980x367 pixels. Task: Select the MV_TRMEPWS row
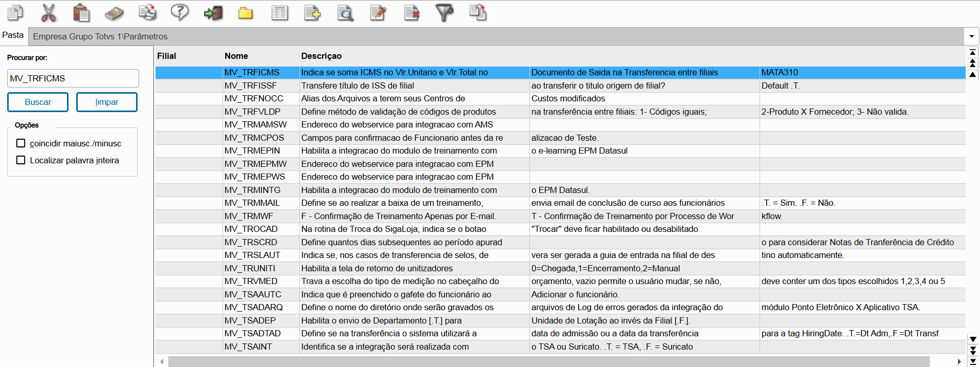tap(561, 177)
